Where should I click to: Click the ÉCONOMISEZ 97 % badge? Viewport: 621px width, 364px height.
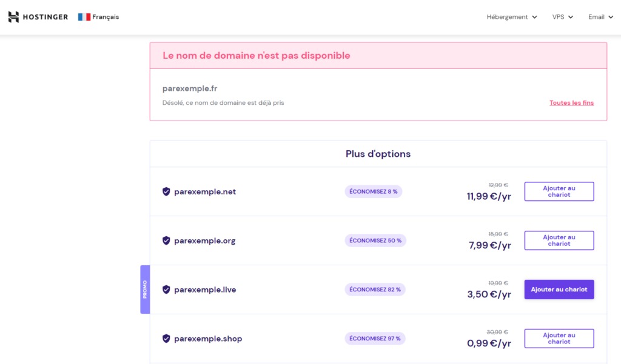point(375,339)
